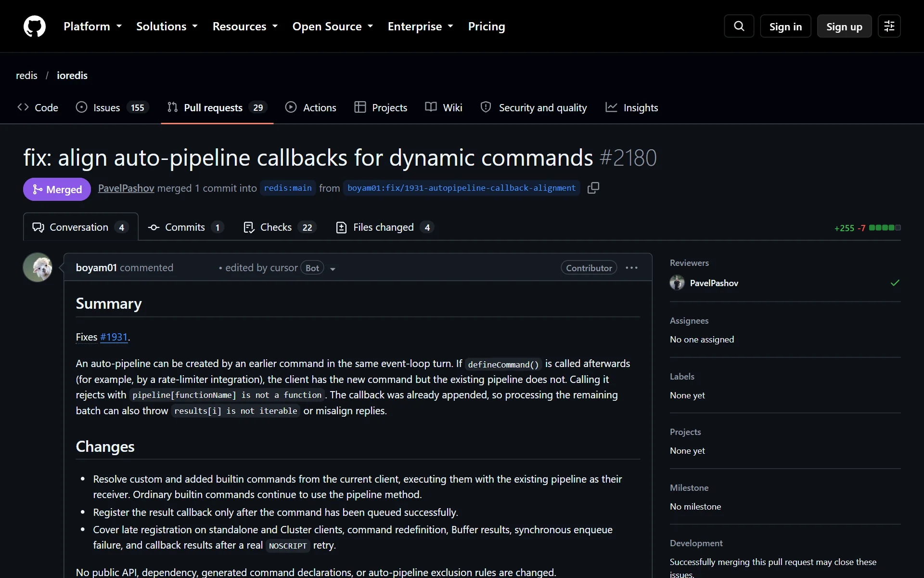Click the boyam01 head branch label
The image size is (924, 578).
point(462,188)
